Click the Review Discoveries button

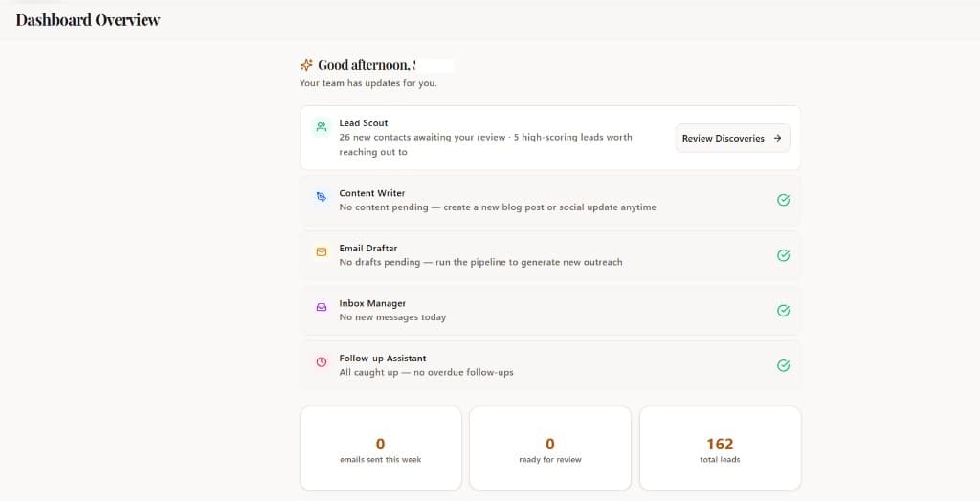coord(732,138)
